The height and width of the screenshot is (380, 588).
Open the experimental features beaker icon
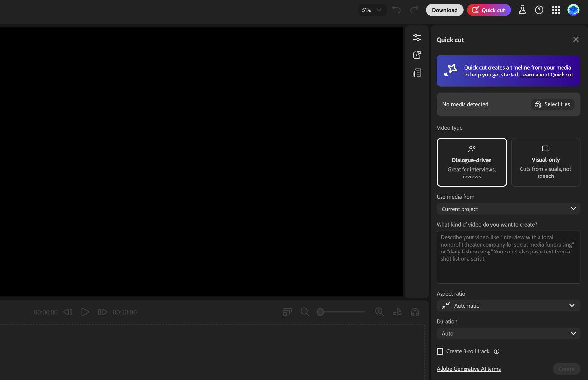tap(522, 10)
